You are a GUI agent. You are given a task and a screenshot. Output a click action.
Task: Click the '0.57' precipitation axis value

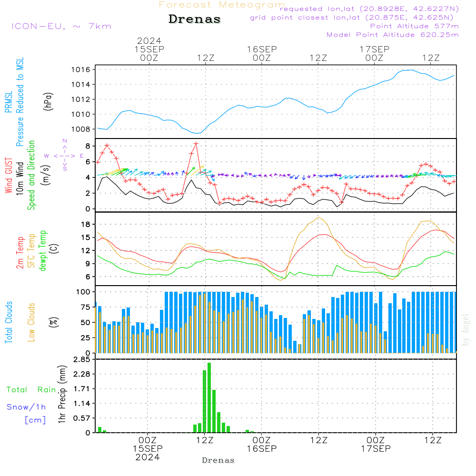82,418
